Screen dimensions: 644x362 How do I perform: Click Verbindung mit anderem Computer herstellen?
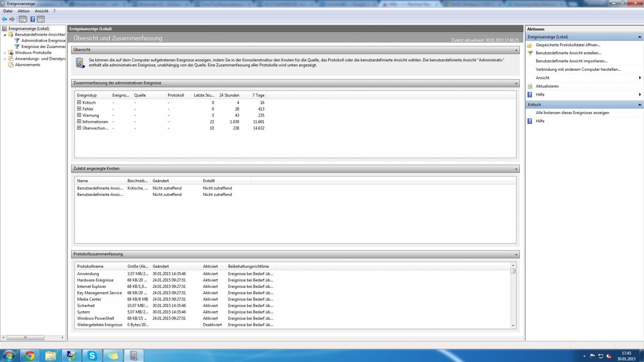(578, 69)
